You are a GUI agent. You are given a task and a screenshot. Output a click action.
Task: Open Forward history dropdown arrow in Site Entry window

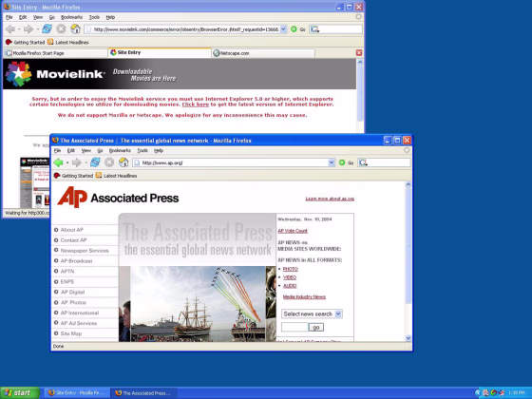37,29
